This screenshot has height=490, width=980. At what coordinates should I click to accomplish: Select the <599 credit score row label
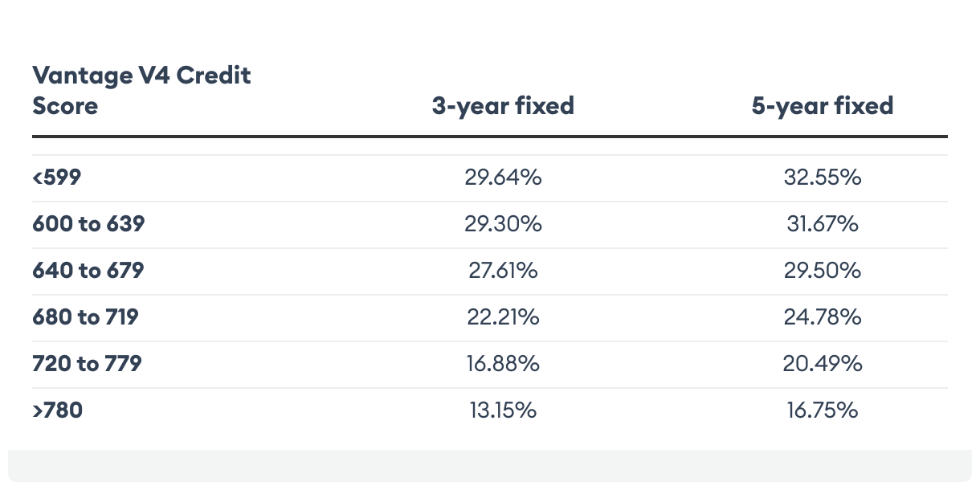(57, 177)
